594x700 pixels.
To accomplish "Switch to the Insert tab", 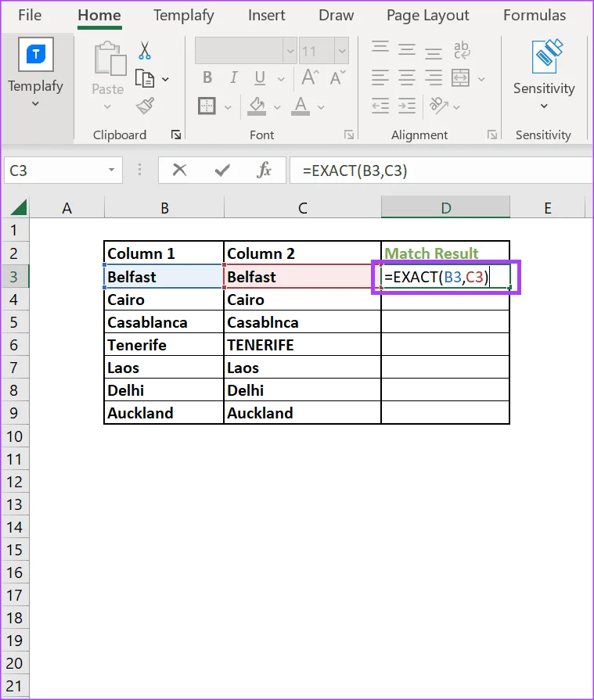I will tap(267, 15).
